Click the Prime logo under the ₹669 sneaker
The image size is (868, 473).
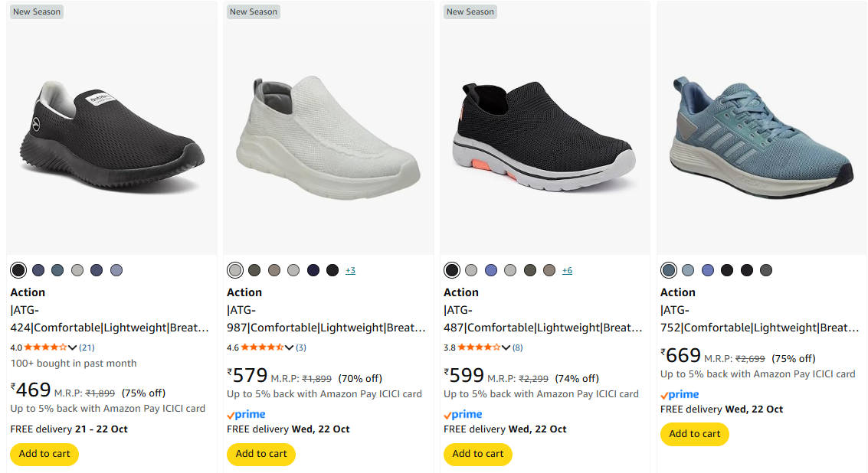(680, 394)
